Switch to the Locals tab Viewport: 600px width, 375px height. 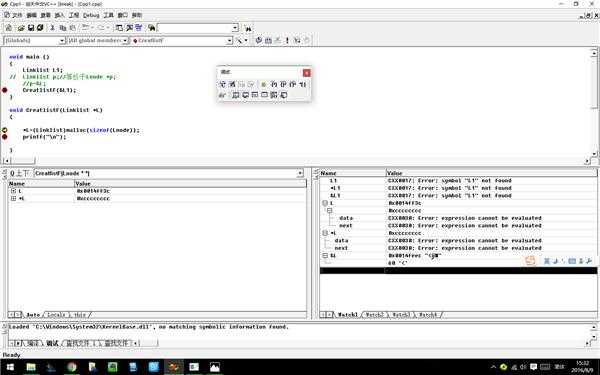[56, 315]
